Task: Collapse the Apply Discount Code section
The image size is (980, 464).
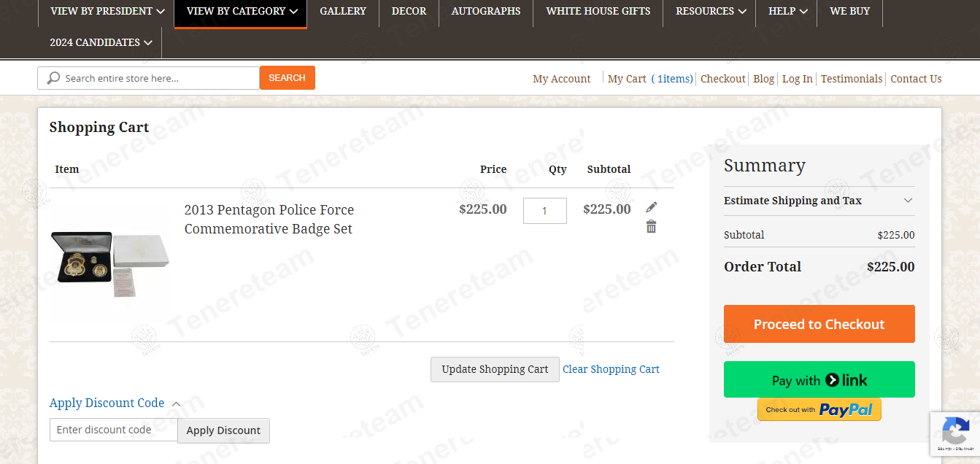Action: pyautogui.click(x=107, y=403)
